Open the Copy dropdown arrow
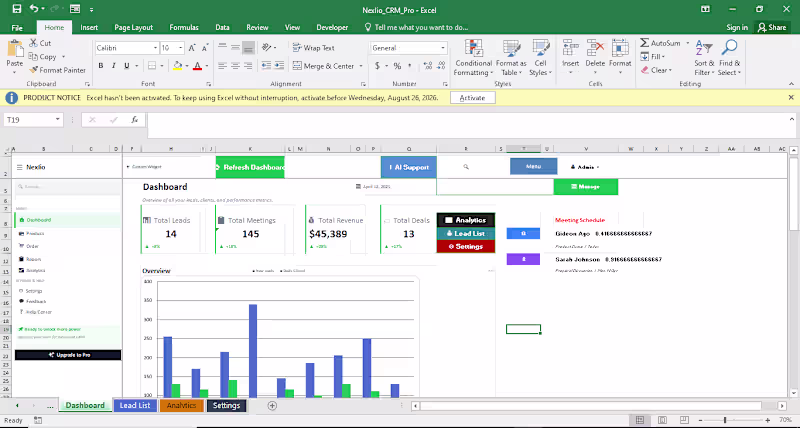 [x=63, y=57]
